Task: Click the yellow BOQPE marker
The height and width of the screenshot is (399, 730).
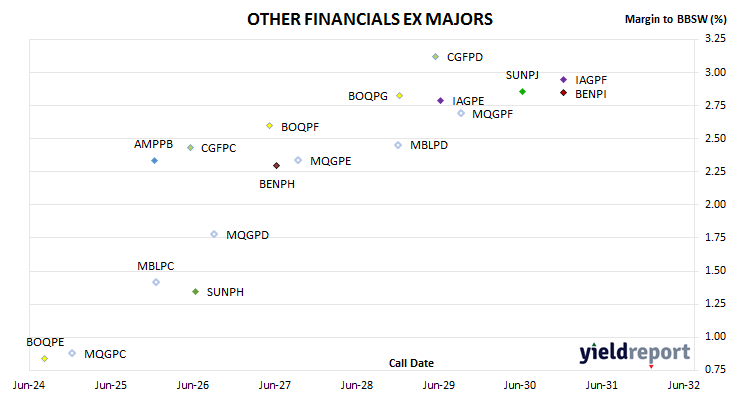Action: 45,358
